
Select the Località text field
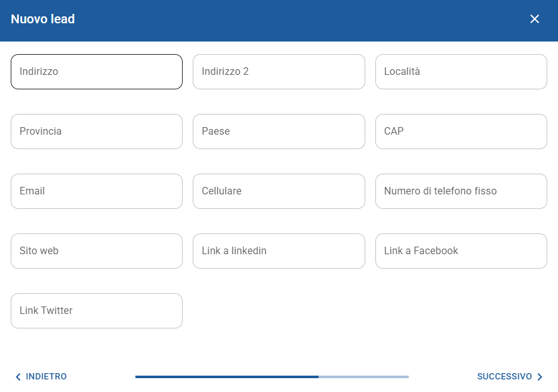pyautogui.click(x=461, y=72)
